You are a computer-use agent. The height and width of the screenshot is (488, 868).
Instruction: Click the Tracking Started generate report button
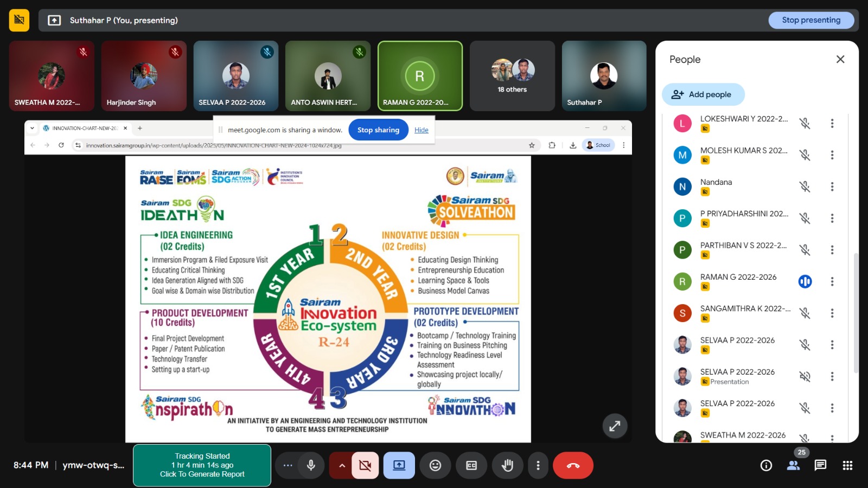coord(202,465)
